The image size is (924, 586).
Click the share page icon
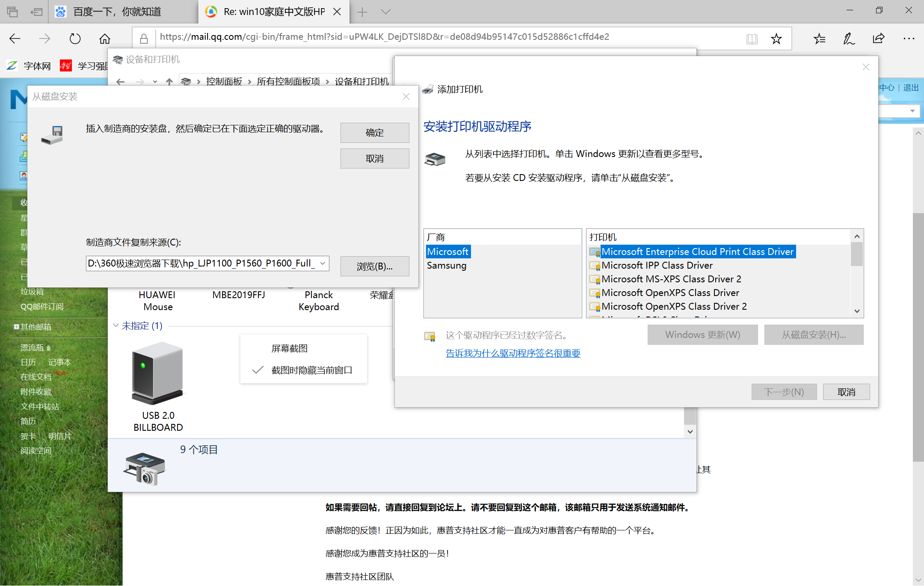pos(878,39)
